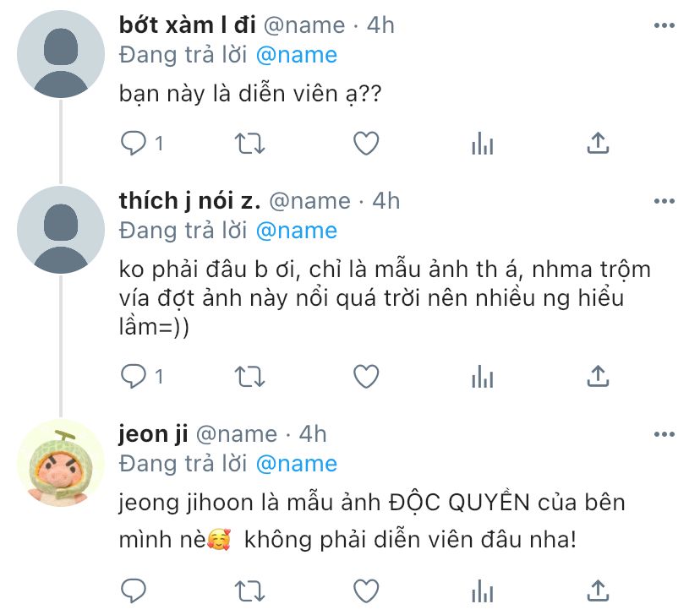Retweet the tweet by thích j nói z.

(249, 374)
